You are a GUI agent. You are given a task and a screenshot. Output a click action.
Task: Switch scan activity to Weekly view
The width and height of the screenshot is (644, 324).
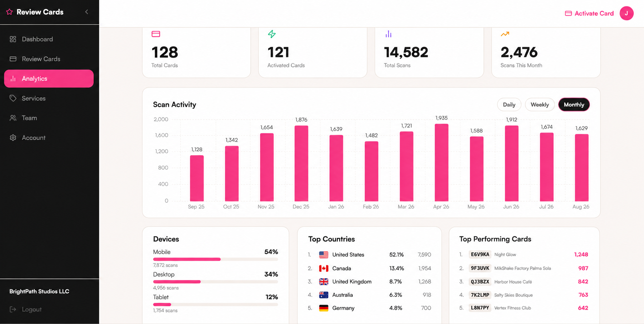[539, 104]
